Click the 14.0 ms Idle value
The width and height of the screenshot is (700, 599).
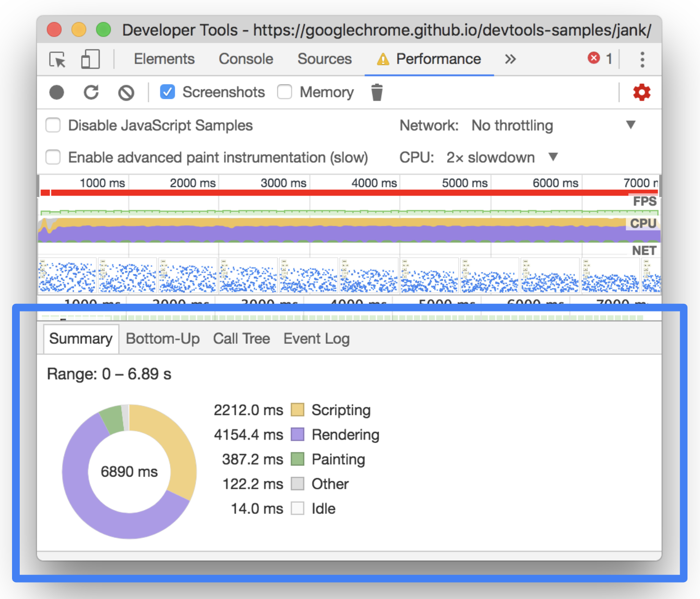point(257,508)
